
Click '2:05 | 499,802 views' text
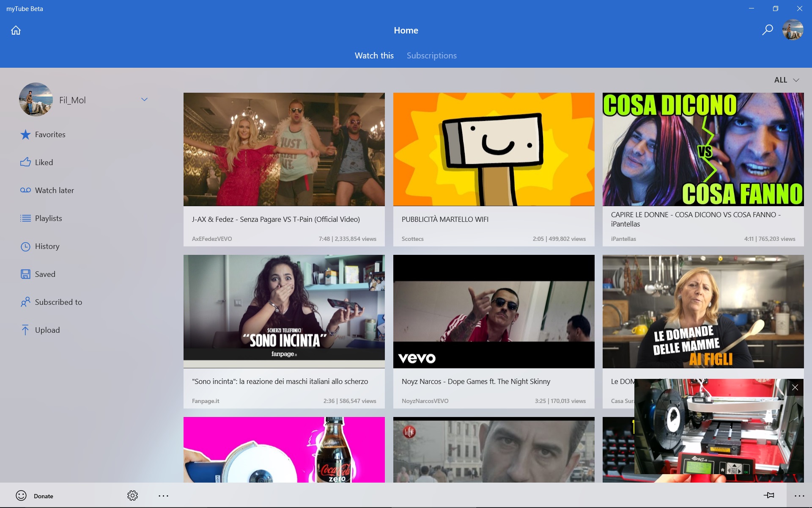(x=559, y=239)
